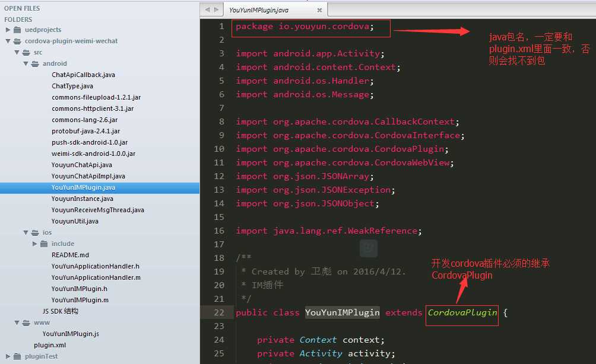Open ChatType.java file

pyautogui.click(x=72, y=86)
